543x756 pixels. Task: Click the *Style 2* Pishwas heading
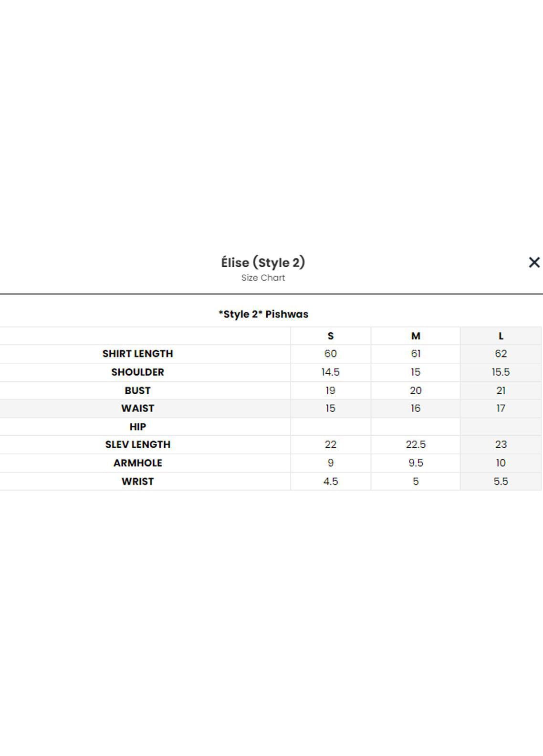pos(263,314)
